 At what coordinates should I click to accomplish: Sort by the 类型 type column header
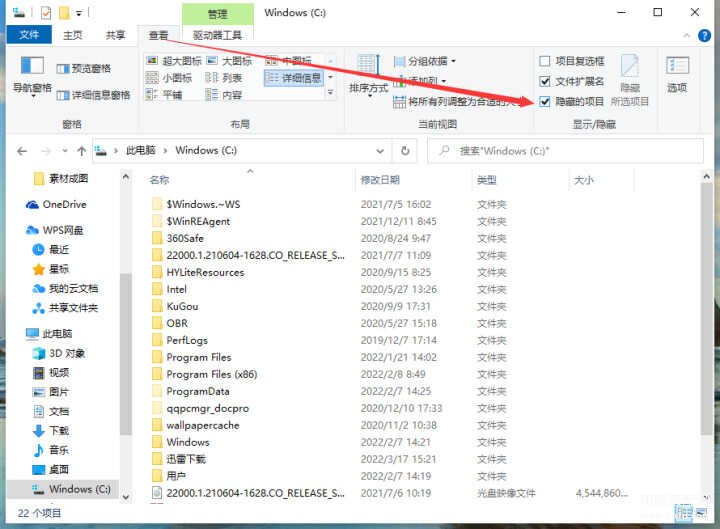(x=487, y=180)
